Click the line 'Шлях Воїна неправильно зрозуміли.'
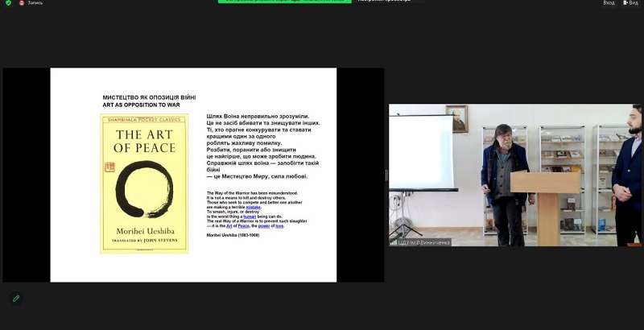644x330 pixels. [x=258, y=116]
